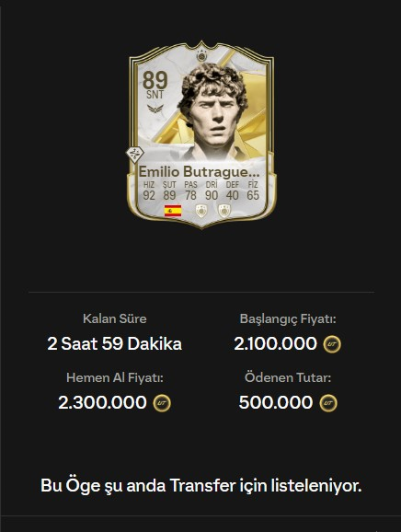Click the Spain flag on the card
The image size is (401, 532).
coord(173,211)
